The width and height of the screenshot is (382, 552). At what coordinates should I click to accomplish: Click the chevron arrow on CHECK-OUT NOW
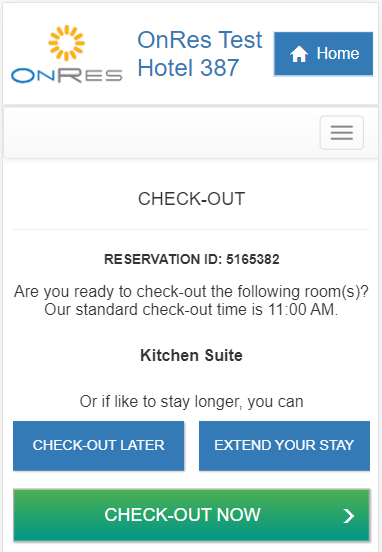click(349, 516)
